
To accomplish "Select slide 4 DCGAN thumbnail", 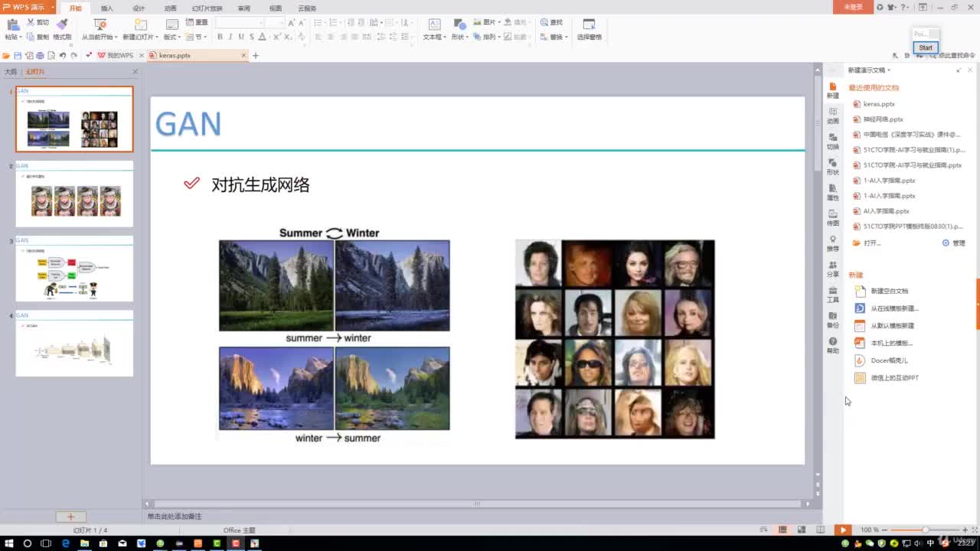I will pos(74,344).
